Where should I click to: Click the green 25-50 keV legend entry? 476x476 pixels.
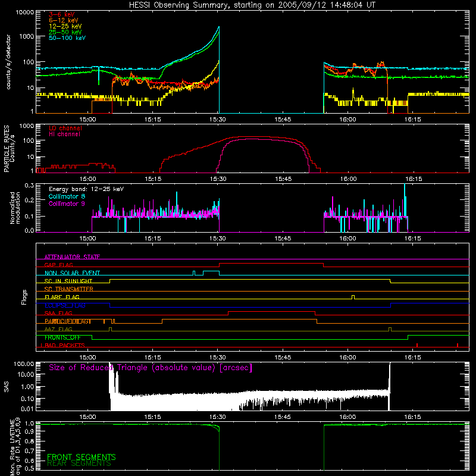(65, 32)
